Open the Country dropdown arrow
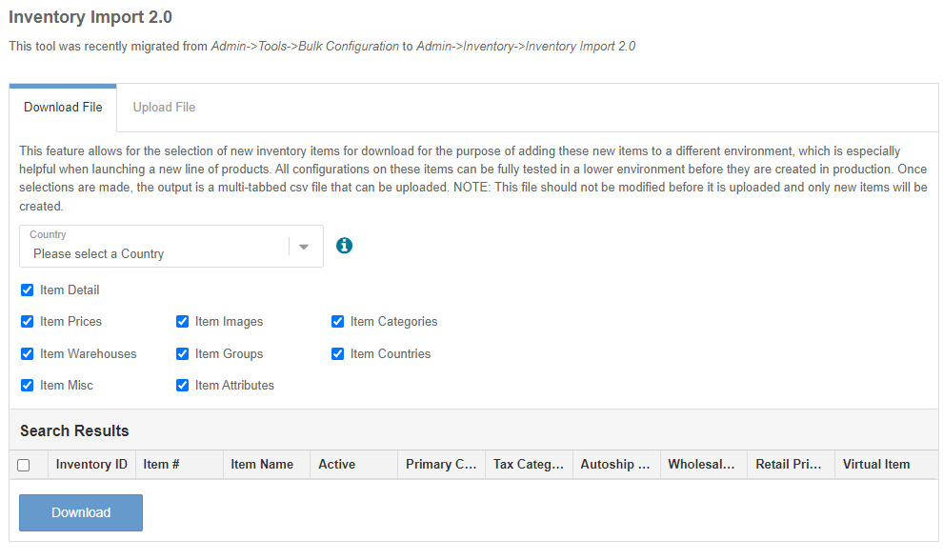 304,247
